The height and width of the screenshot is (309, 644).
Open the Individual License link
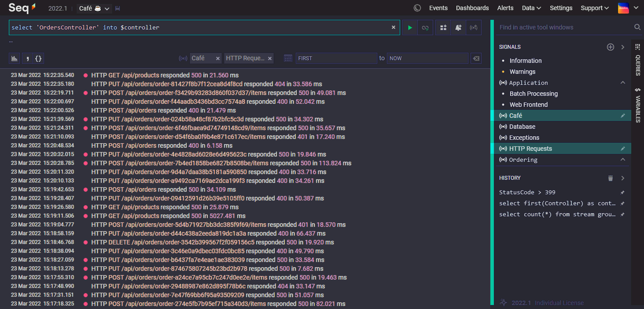(x=559, y=303)
